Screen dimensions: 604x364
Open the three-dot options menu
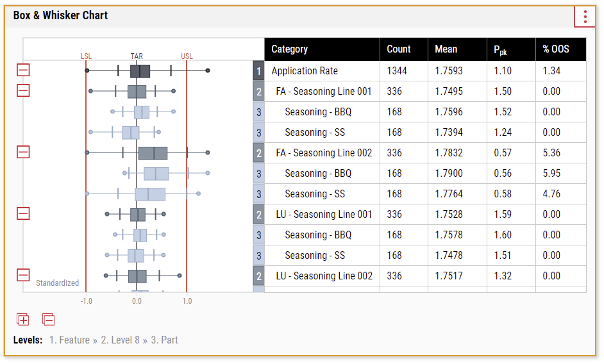tap(585, 17)
